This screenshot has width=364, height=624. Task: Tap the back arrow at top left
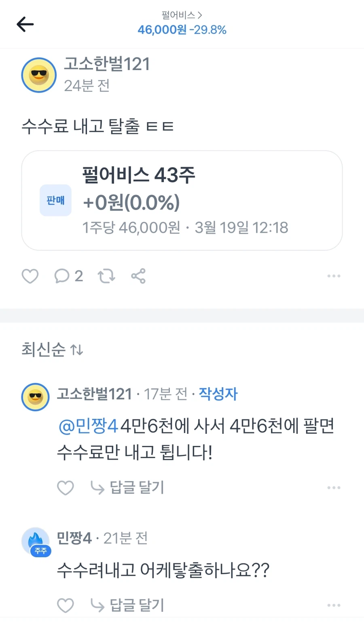click(x=25, y=24)
